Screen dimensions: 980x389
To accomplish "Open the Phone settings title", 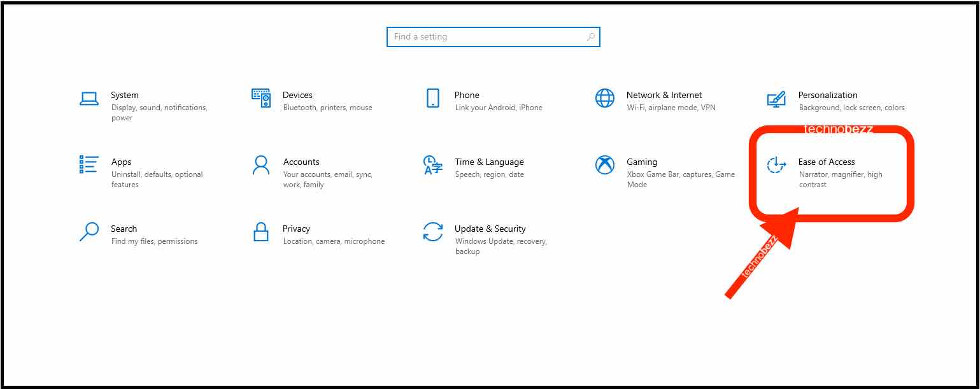I will 467,95.
